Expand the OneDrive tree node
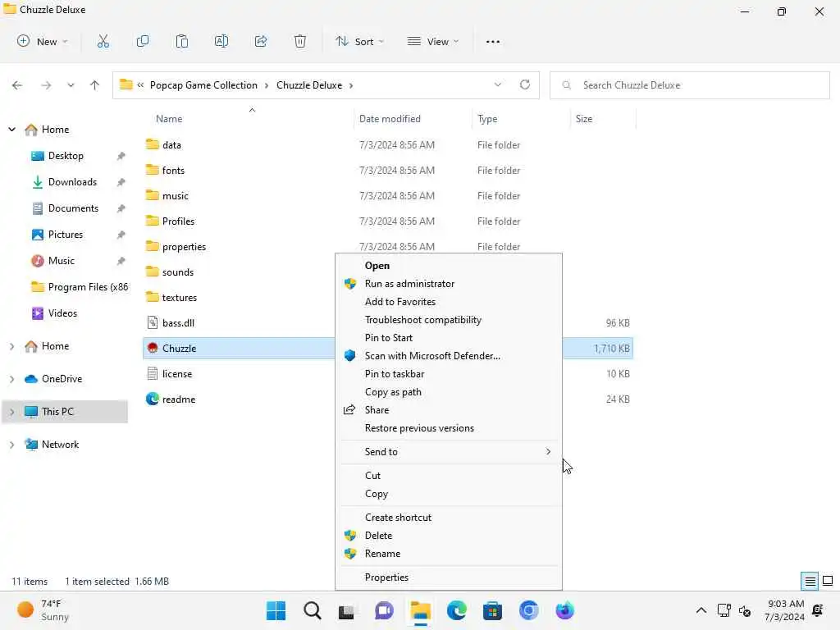 tap(11, 379)
